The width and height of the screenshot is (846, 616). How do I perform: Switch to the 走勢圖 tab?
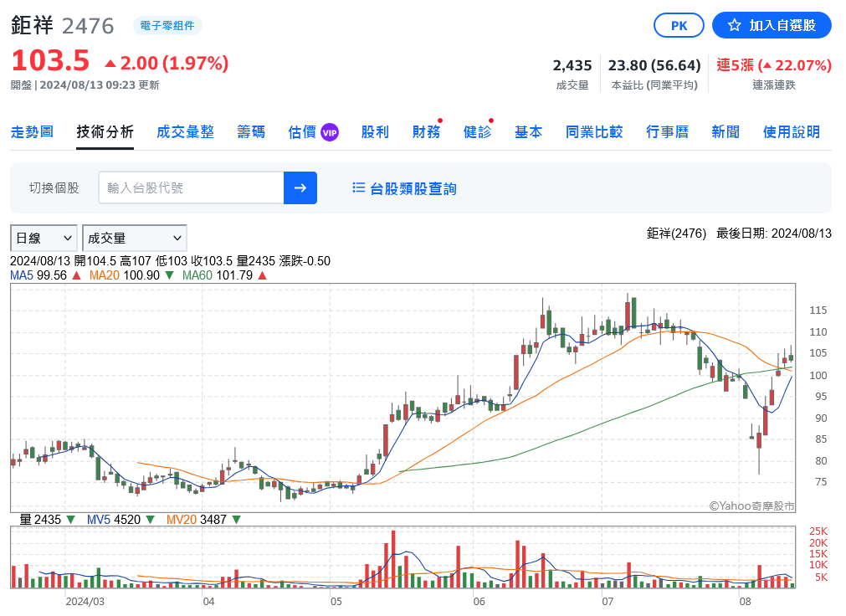[32, 132]
